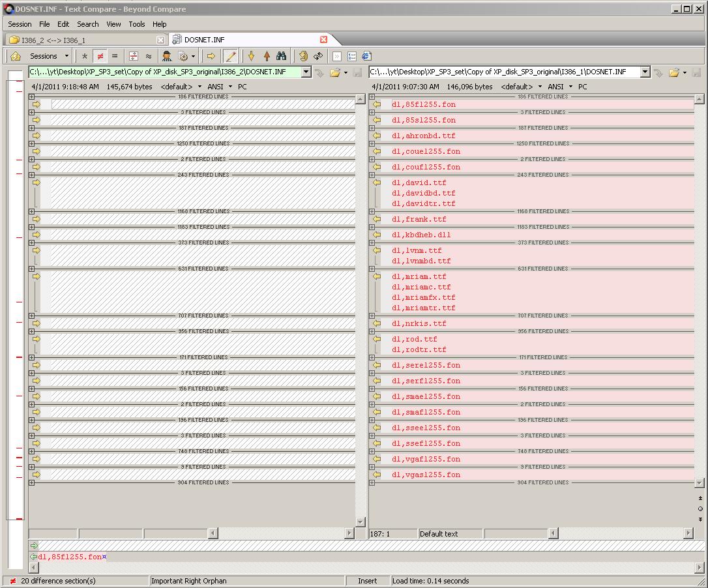The image size is (708, 588).
Task: Open the View menu
Action: [113, 24]
